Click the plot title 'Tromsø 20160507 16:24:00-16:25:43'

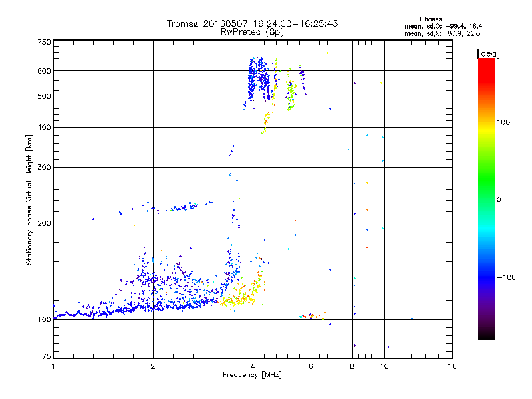coord(252,23)
